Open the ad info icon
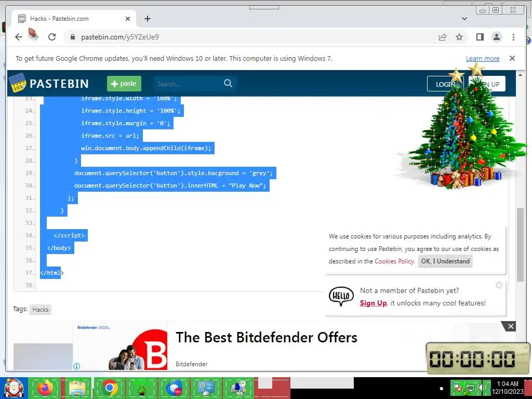The width and height of the screenshot is (532, 399). point(77,366)
